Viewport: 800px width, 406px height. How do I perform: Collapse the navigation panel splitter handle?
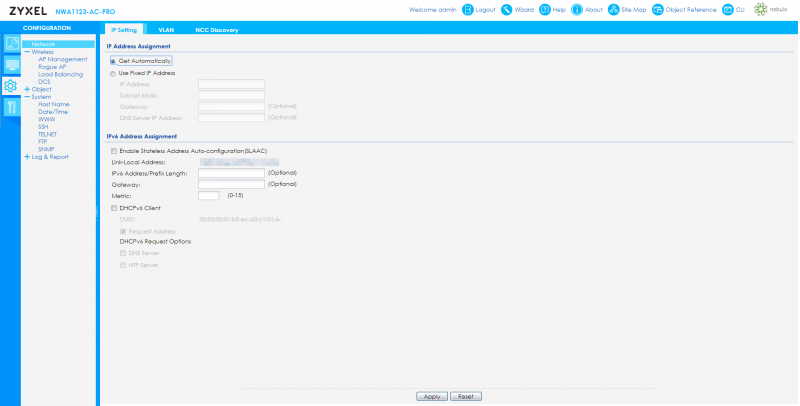click(x=97, y=213)
